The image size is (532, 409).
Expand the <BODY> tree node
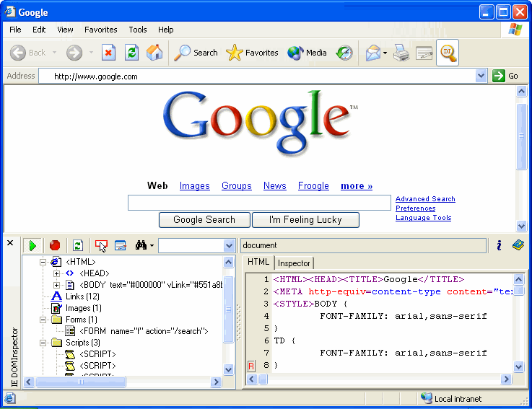tap(56, 285)
